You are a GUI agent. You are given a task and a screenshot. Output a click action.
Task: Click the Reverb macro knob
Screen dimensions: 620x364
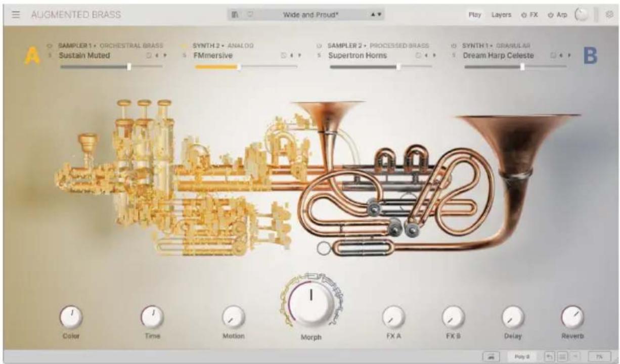572,317
